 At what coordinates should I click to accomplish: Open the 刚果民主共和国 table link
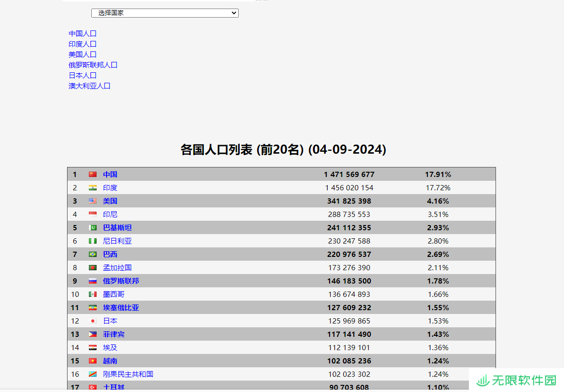click(x=128, y=374)
